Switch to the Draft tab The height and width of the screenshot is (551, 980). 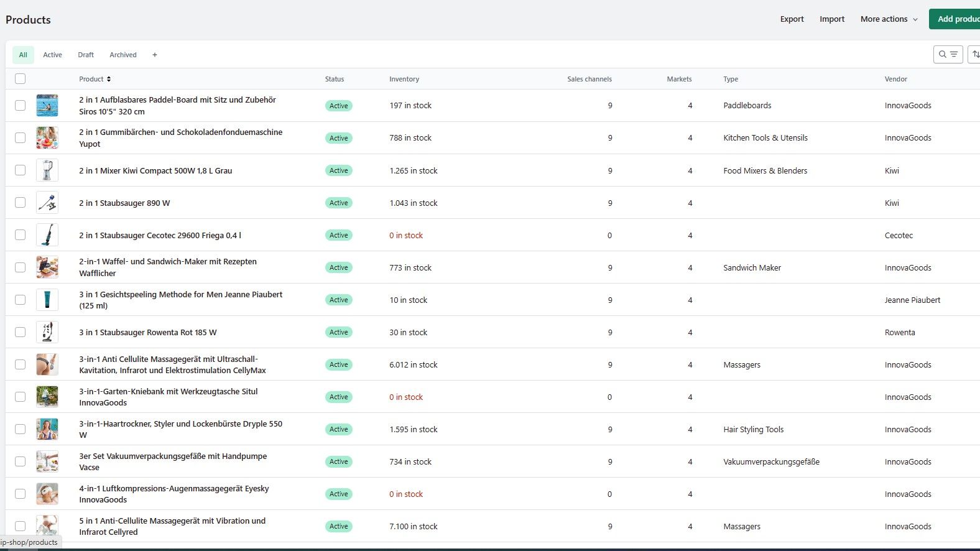[x=86, y=55]
